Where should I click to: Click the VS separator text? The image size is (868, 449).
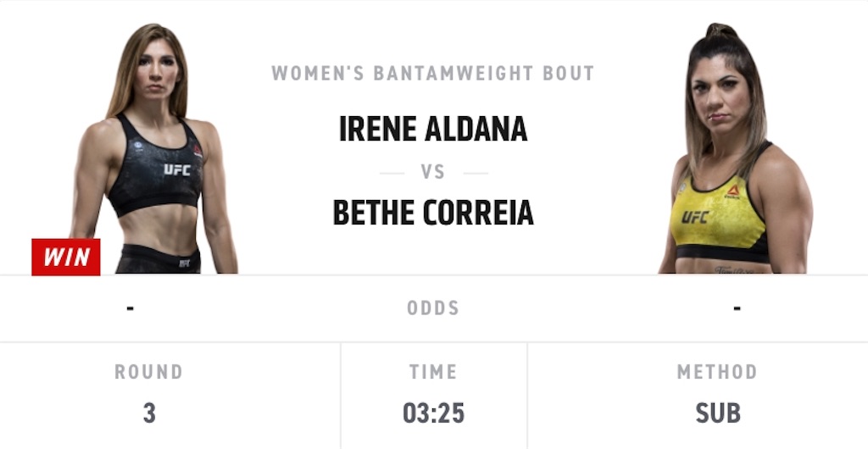pos(433,172)
